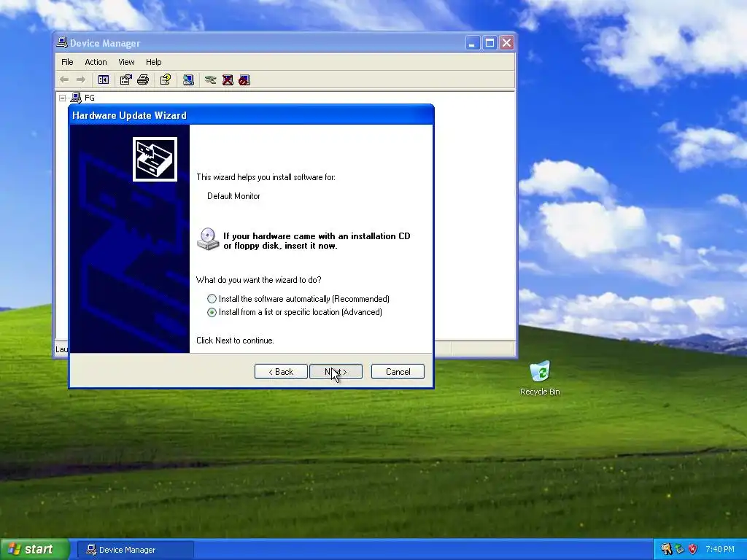Image resolution: width=747 pixels, height=560 pixels.
Task: Open Help via the question-mark toolbar icon
Action: point(166,80)
